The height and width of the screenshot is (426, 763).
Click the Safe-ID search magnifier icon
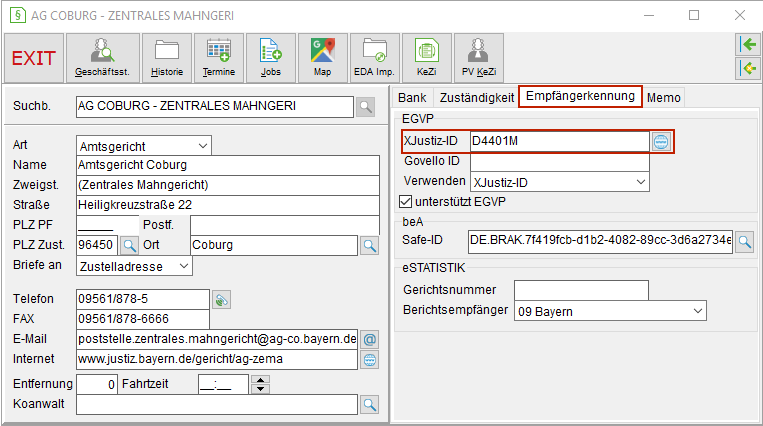click(745, 241)
